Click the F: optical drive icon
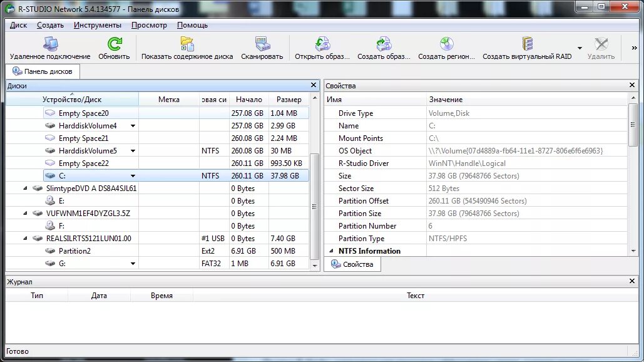This screenshot has width=644, height=362. pyautogui.click(x=50, y=225)
